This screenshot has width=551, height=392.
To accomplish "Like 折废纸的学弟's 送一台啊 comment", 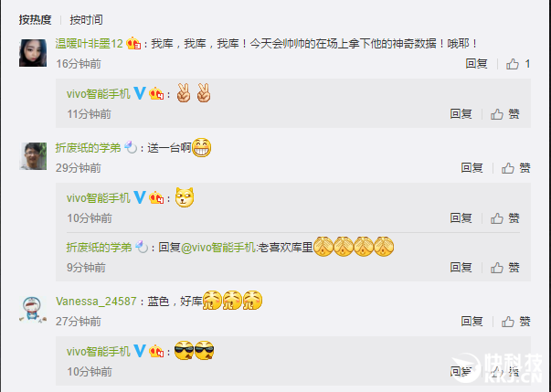I will tap(516, 168).
